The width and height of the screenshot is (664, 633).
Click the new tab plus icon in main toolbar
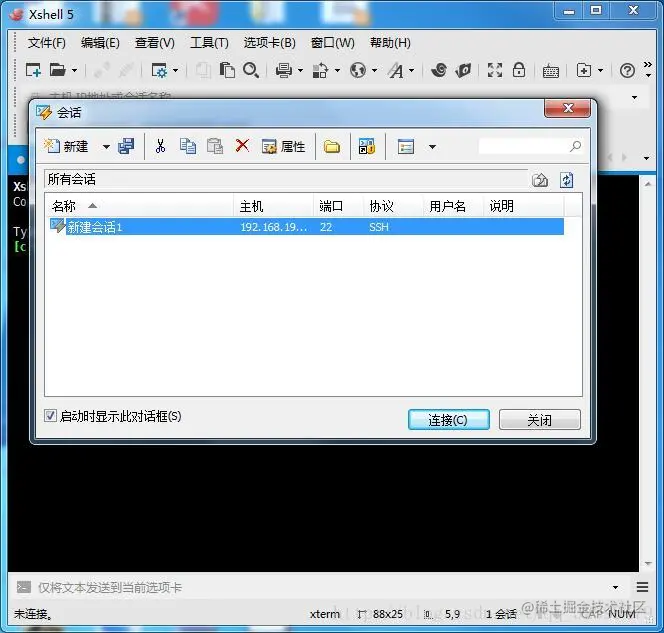point(584,70)
